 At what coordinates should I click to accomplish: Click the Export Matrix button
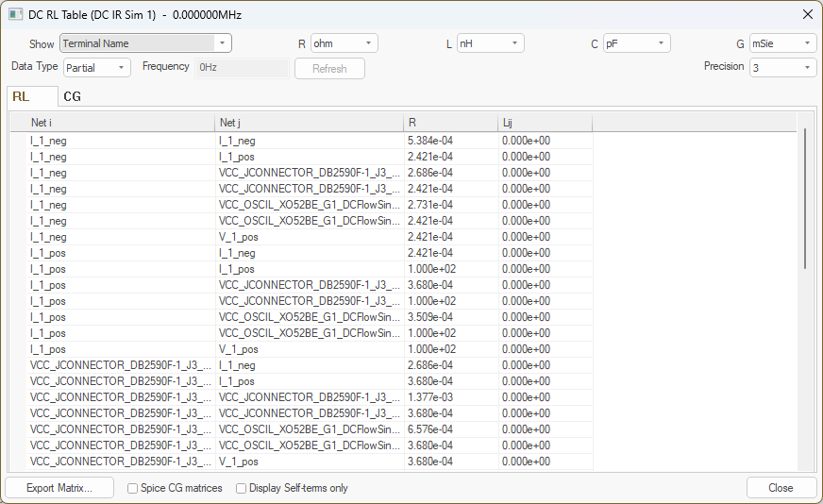click(59, 488)
